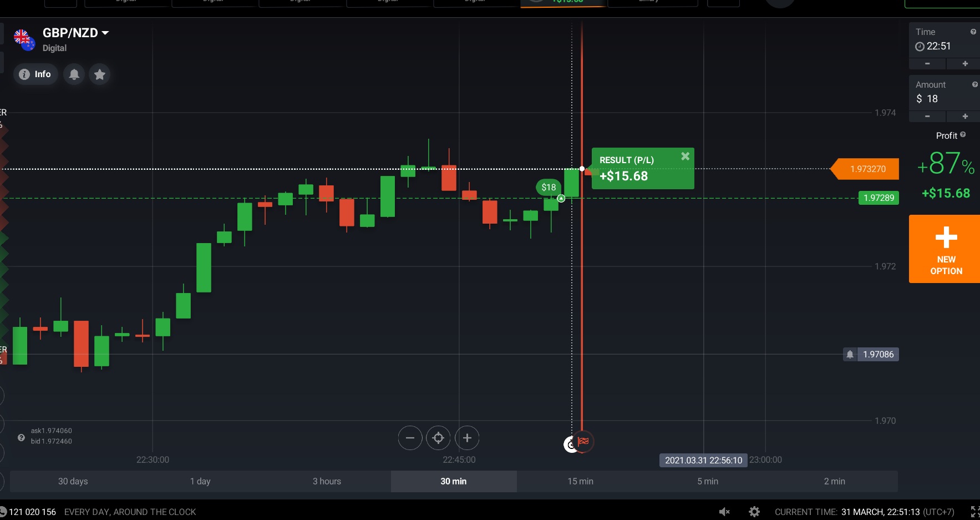Click the +87% profit percentage

(946, 164)
